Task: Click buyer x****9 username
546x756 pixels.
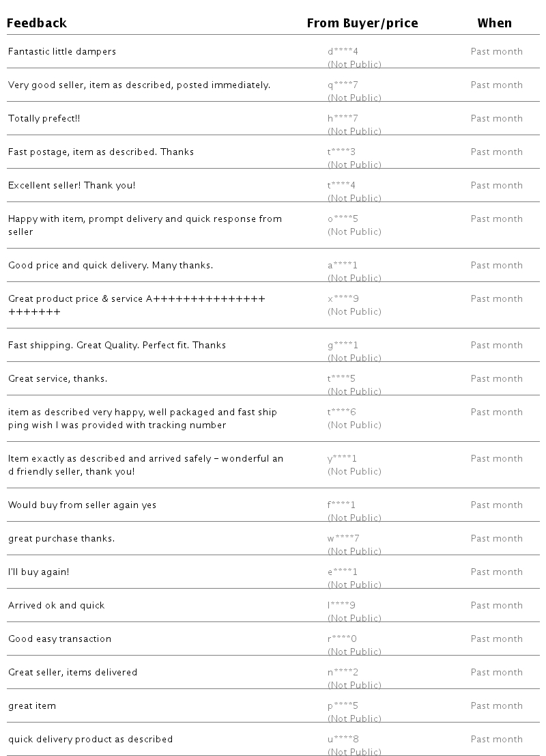Action: point(343,298)
